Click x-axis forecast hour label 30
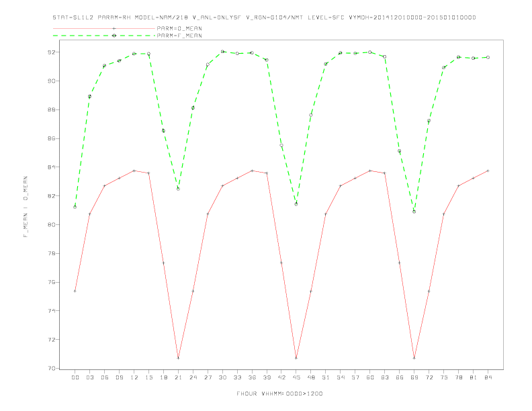The width and height of the screenshot is (532, 411). point(222,377)
